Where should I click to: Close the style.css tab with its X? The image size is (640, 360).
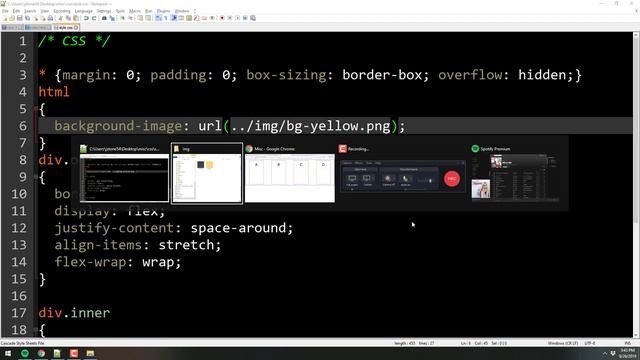point(76,27)
